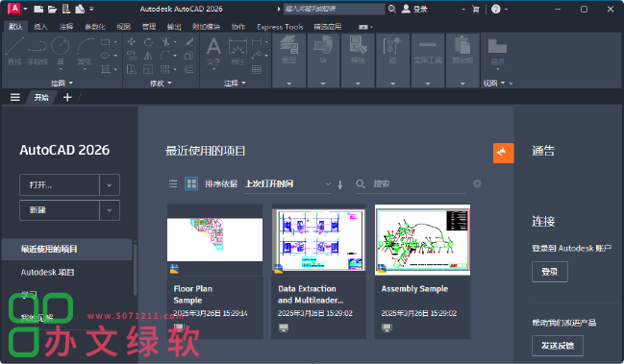Select the Dimension (标注) tool
The width and height of the screenshot is (624, 364).
pyautogui.click(x=237, y=51)
